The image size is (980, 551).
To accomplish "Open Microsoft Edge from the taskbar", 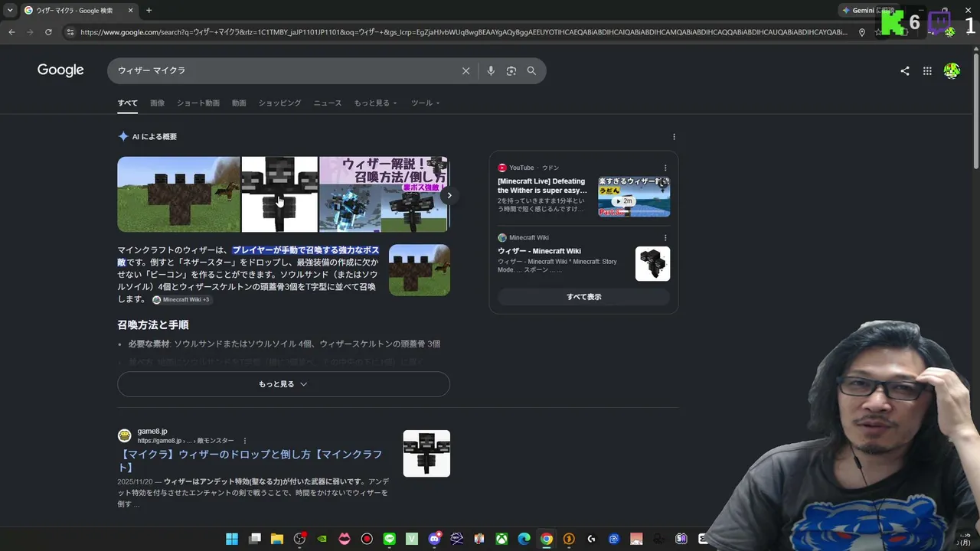I will click(x=524, y=539).
